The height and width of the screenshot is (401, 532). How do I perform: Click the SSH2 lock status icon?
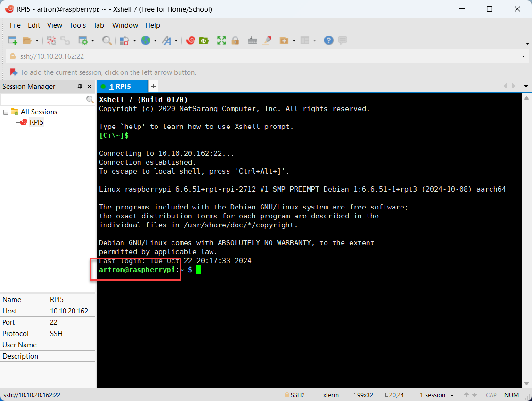click(287, 395)
